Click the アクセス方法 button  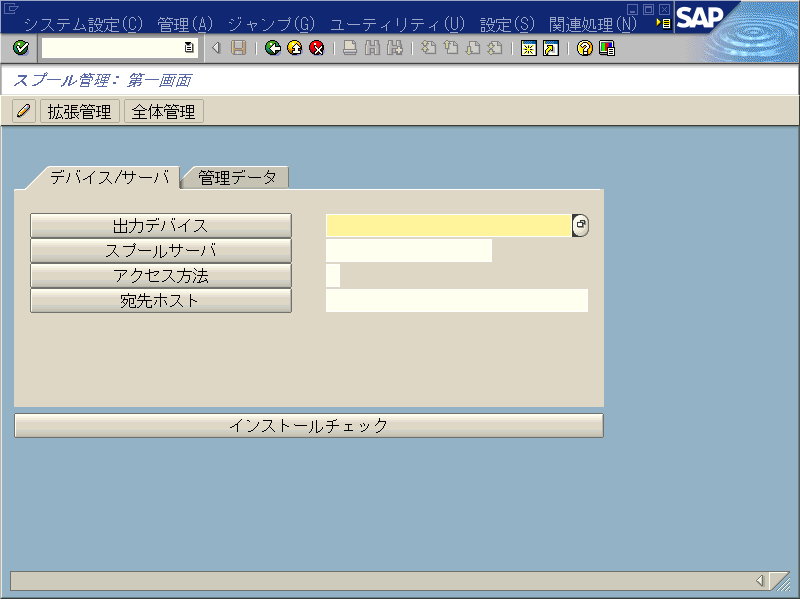pos(161,276)
